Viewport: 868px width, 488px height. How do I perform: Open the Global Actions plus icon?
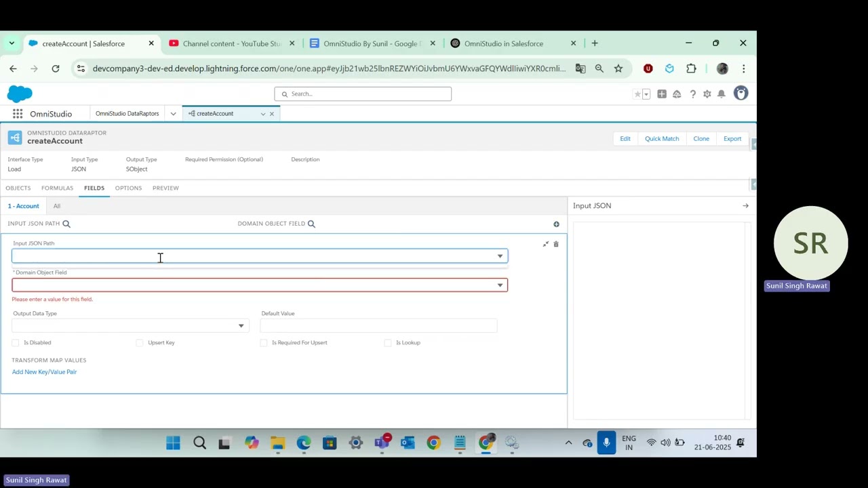click(x=662, y=94)
